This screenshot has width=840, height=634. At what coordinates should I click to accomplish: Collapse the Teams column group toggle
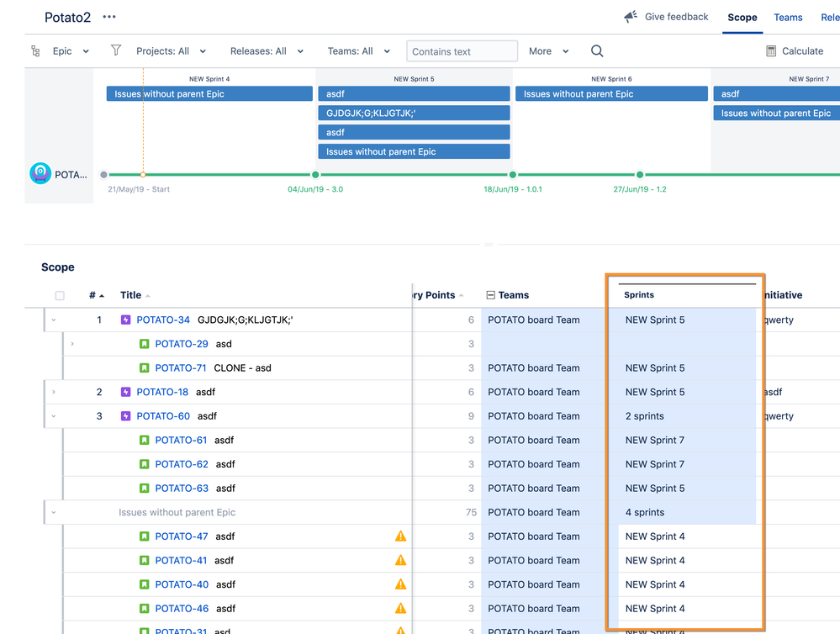coord(491,295)
